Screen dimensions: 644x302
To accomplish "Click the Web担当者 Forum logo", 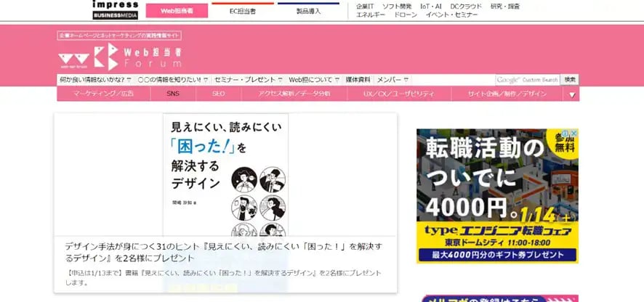I will tap(119, 57).
